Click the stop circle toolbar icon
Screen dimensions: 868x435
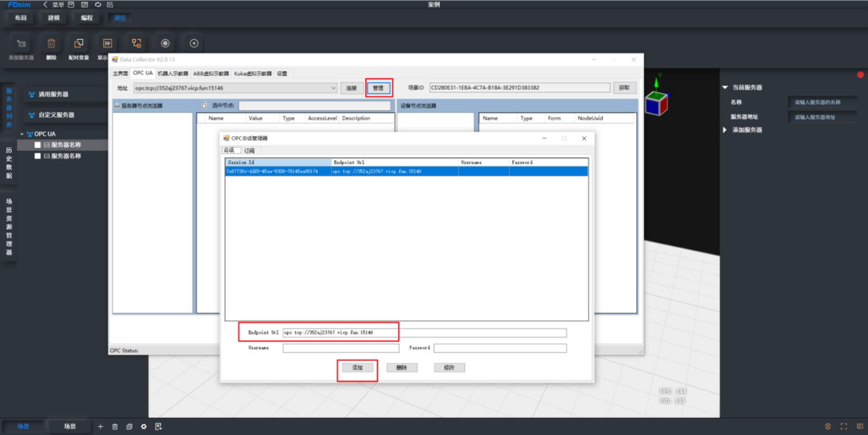(x=194, y=43)
